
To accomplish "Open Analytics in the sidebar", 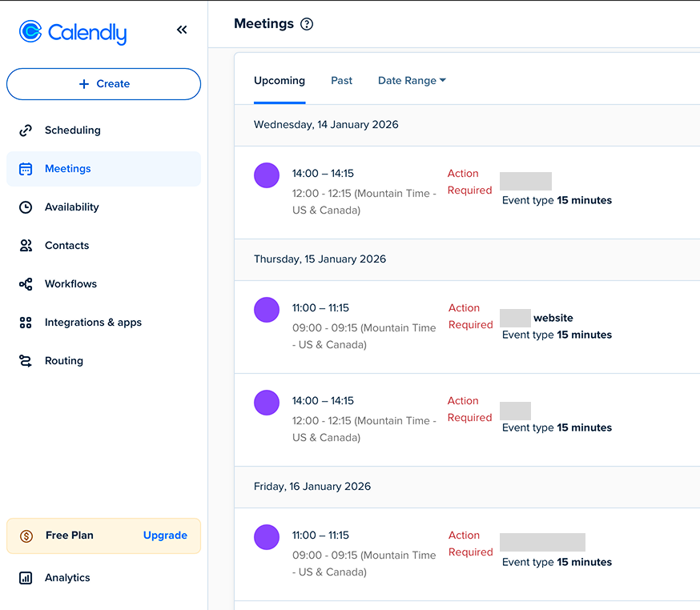I will (x=103, y=578).
